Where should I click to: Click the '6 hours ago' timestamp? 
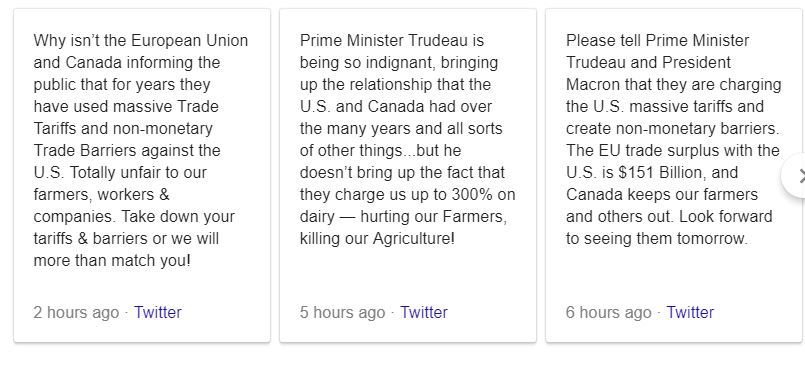[x=608, y=312]
